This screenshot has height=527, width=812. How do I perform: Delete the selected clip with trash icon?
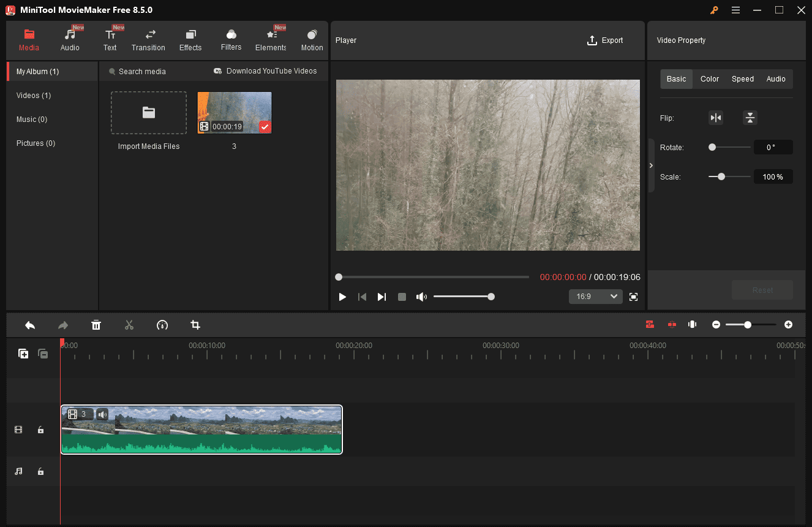(x=96, y=325)
